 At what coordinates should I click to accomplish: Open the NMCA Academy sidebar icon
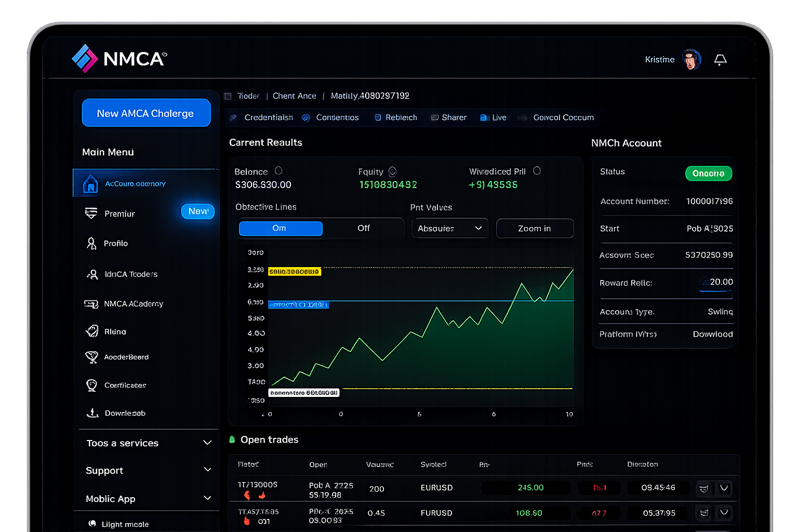91,304
